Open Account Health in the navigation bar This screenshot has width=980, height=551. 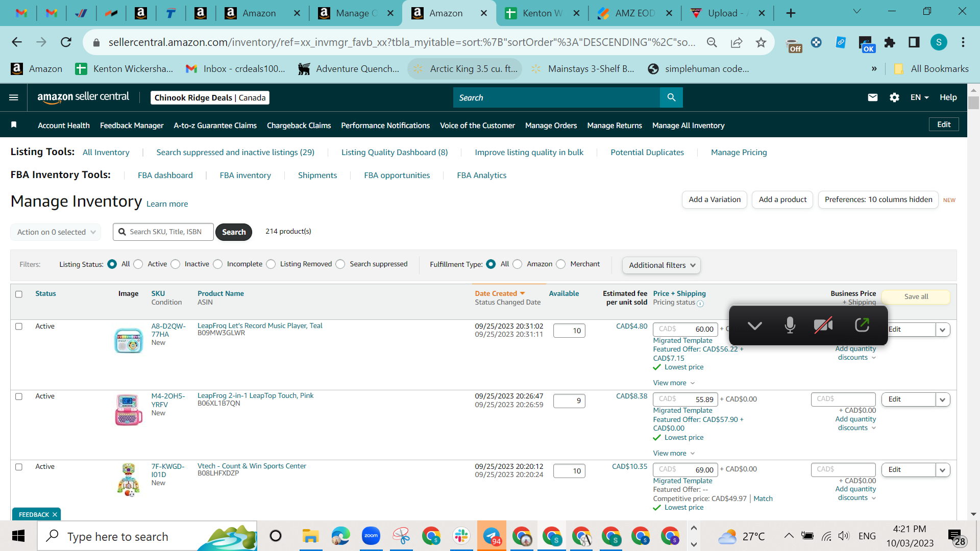[64, 126]
